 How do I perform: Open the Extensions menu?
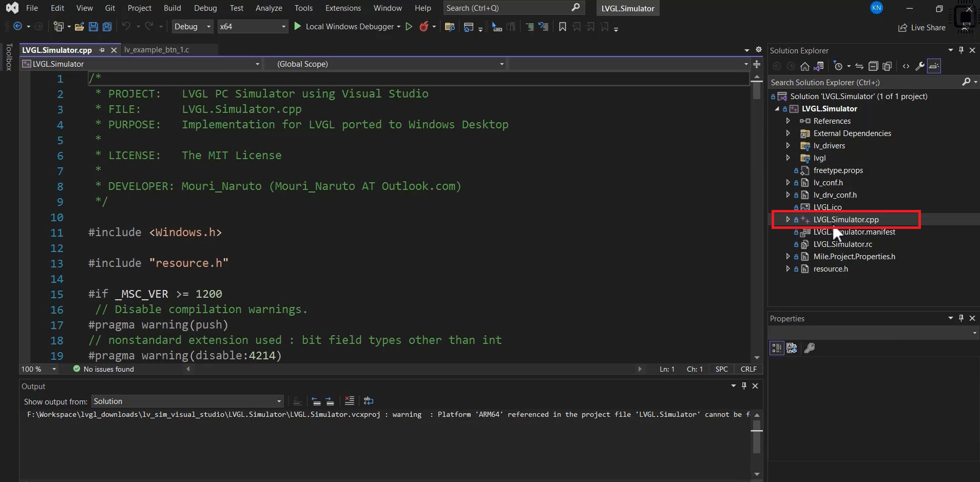(343, 8)
